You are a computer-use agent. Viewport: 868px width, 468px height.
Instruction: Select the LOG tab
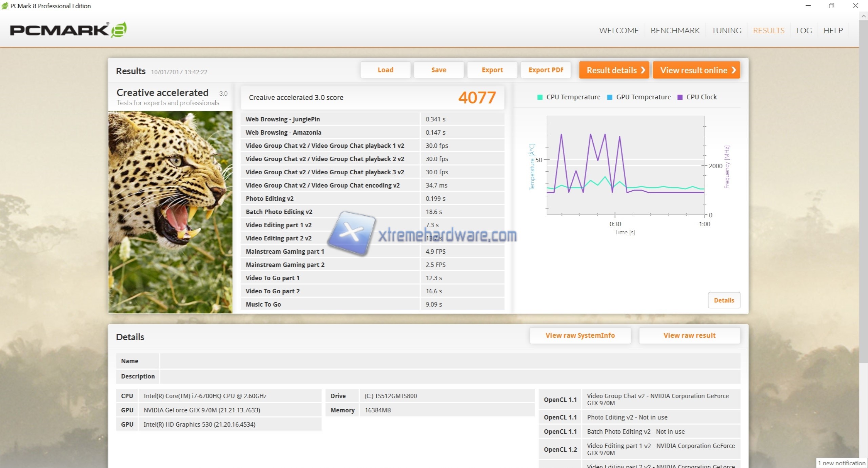coord(804,31)
